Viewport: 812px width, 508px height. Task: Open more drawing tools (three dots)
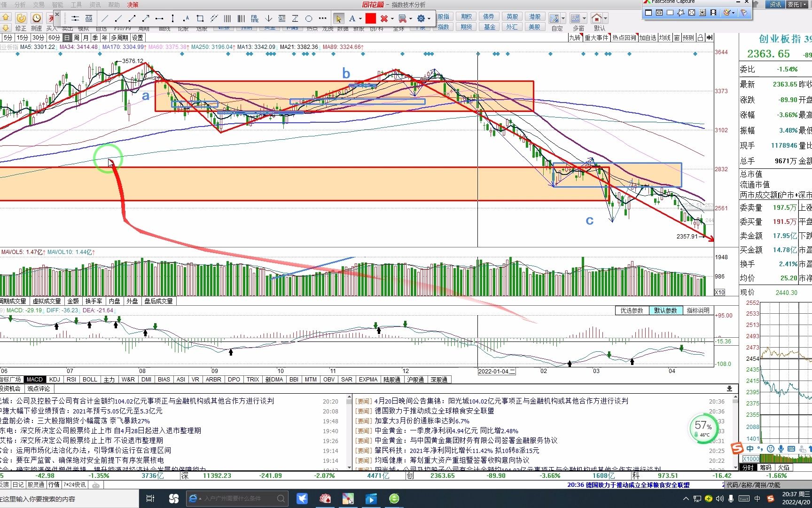pos(322,19)
